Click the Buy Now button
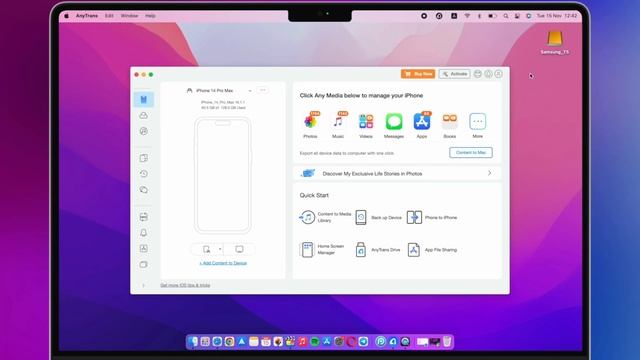Viewport: 640px width, 360px height. [418, 74]
